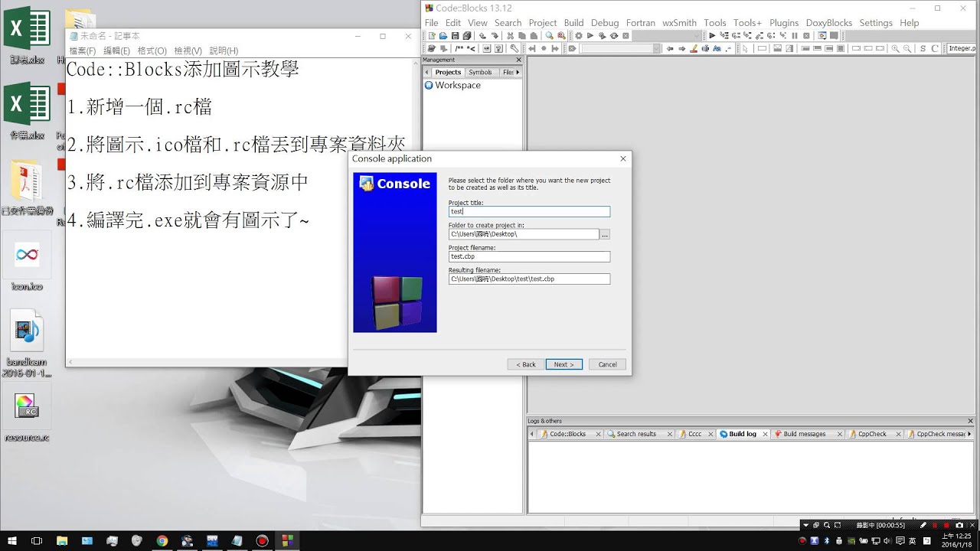Click the Task View taskbar icon
Viewport: 980px width, 551px height.
(36, 541)
